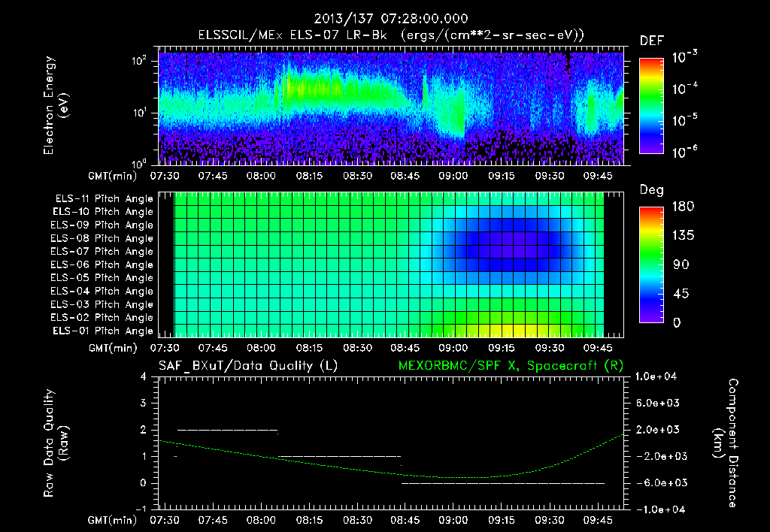Click the '135' tick on Deg scale
770x532 pixels.
click(683, 236)
